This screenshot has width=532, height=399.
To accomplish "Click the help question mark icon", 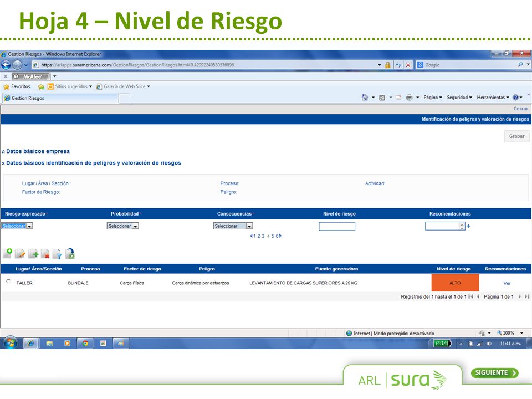I will [x=515, y=98].
